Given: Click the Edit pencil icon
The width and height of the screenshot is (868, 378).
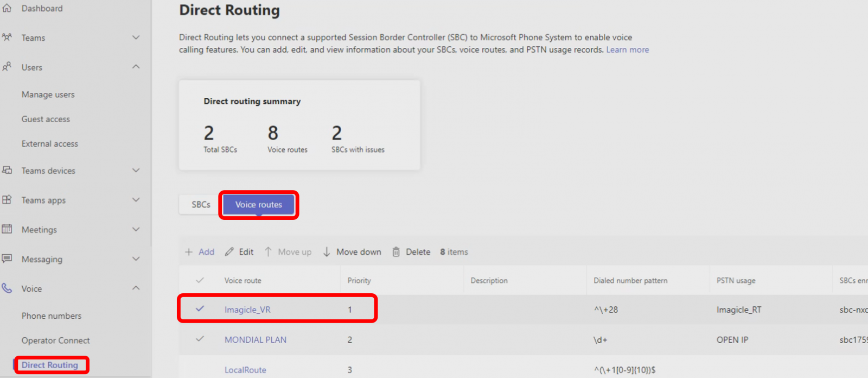Looking at the screenshot, I should pos(229,252).
